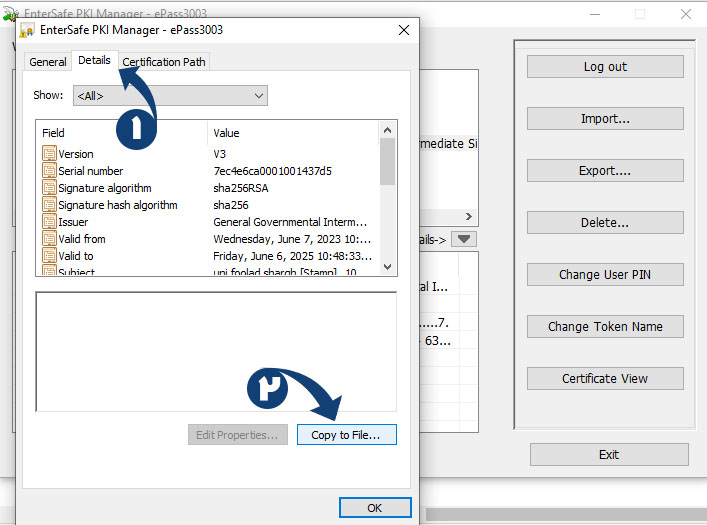Sort by the Field column header
This screenshot has width=707, height=525.
121,133
